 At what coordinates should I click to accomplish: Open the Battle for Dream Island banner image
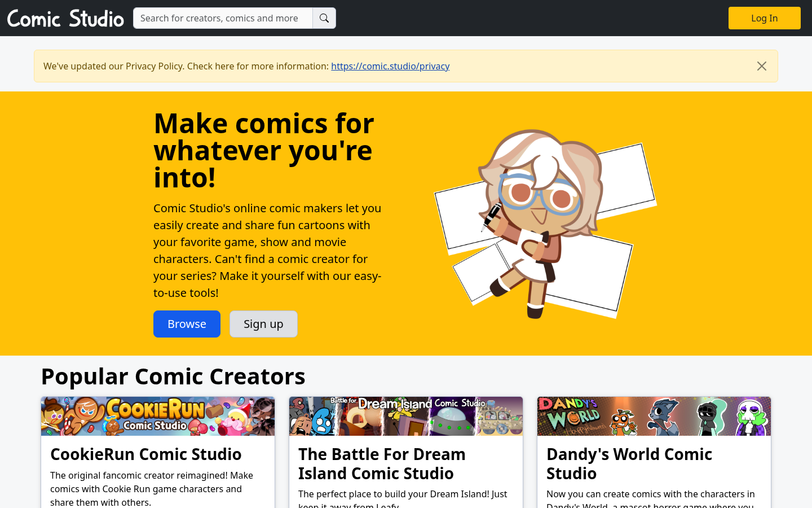tap(406, 416)
